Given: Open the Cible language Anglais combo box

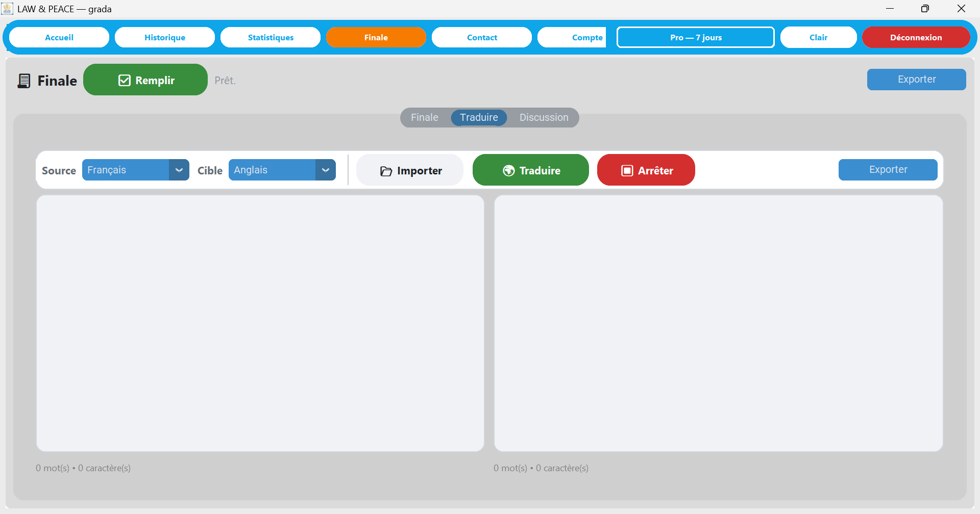Looking at the screenshot, I should [x=282, y=170].
